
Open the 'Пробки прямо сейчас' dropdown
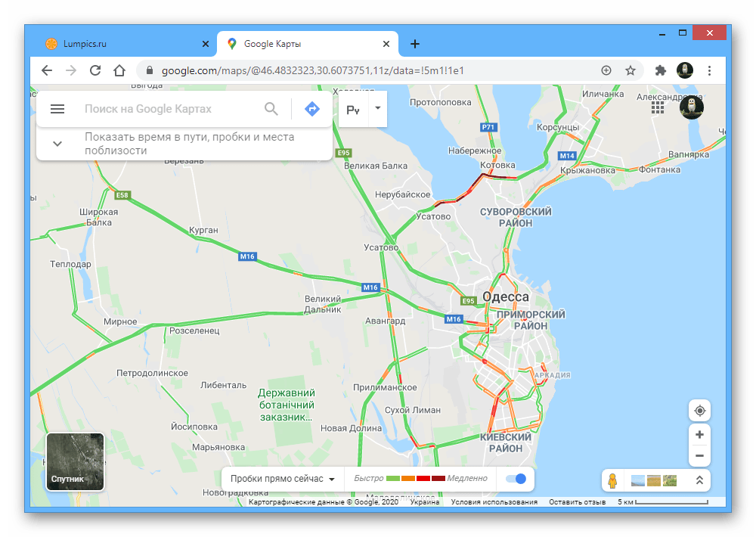pyautogui.click(x=283, y=479)
